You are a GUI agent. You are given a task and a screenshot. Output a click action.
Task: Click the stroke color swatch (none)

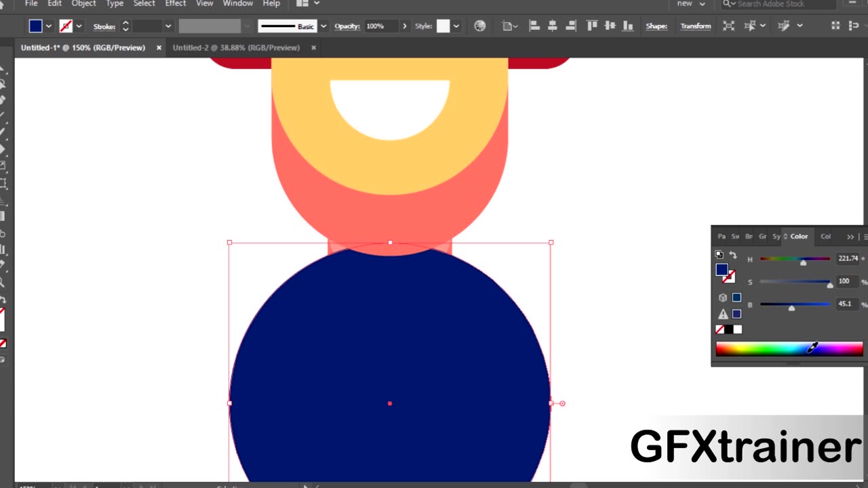pos(66,26)
